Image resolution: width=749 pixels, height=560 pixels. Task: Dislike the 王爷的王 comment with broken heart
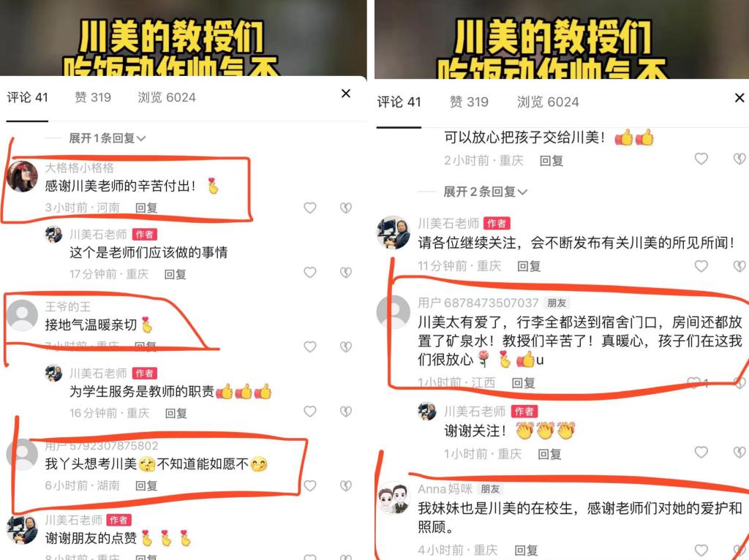tap(346, 347)
